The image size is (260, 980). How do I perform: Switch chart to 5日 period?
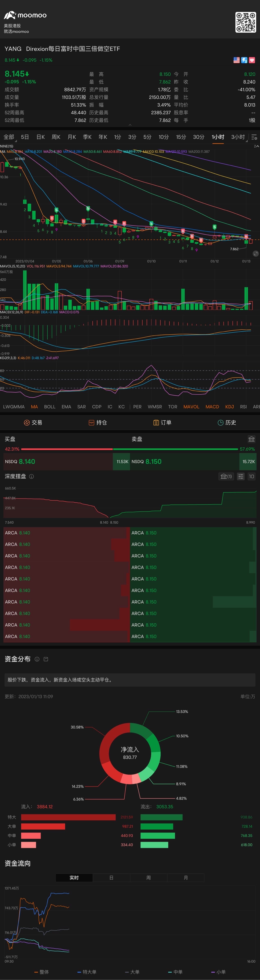(25, 137)
